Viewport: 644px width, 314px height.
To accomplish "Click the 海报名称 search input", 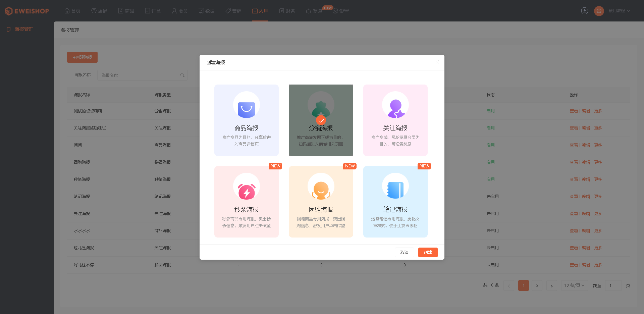I will (x=142, y=75).
